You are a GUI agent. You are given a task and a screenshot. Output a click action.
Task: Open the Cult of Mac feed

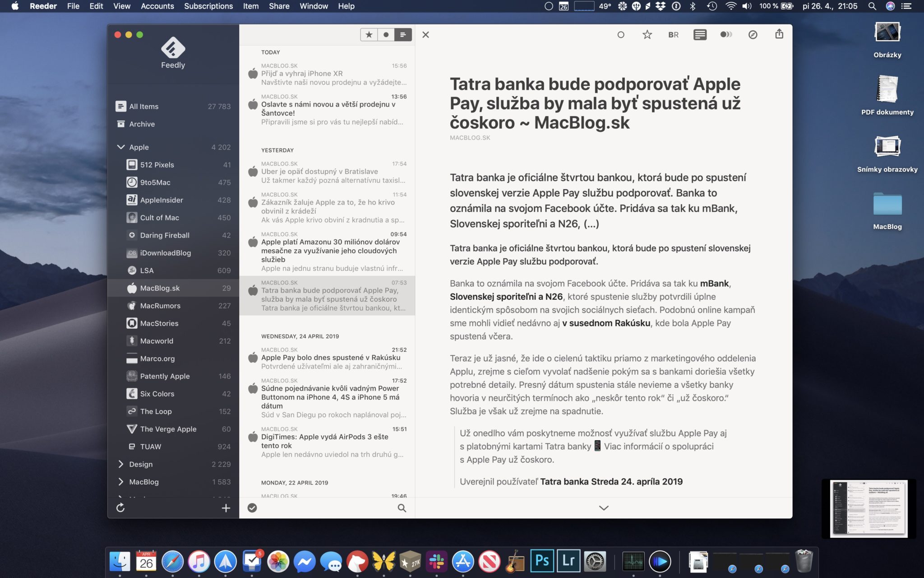[173, 217]
